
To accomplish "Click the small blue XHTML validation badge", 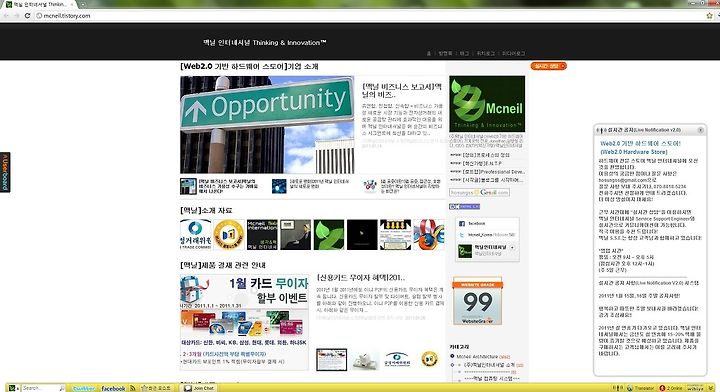I will (464, 207).
